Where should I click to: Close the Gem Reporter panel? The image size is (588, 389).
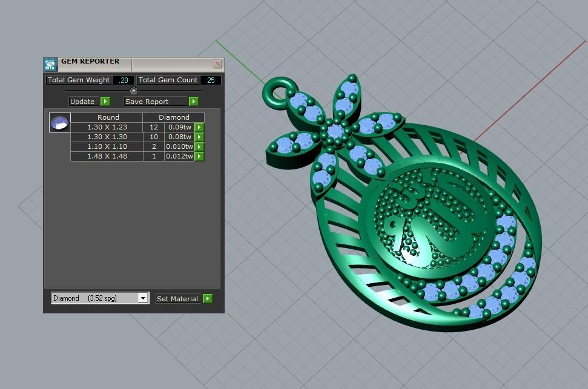click(x=217, y=64)
